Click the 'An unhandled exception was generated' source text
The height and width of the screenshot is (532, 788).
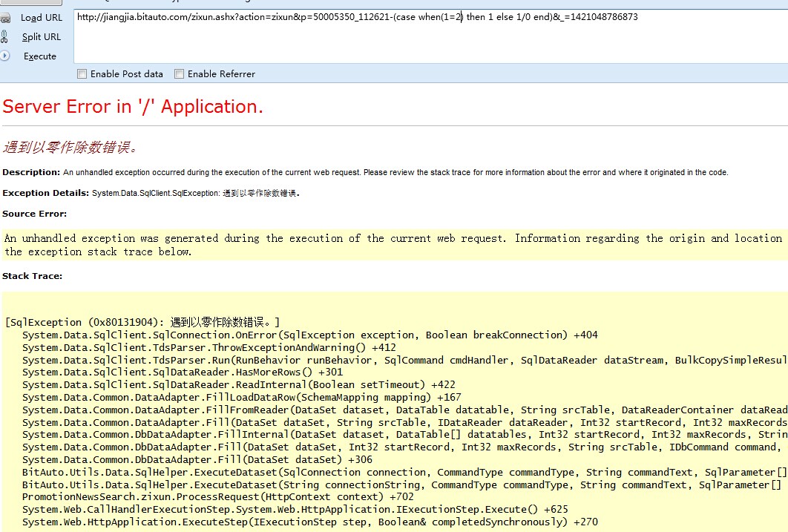393,245
